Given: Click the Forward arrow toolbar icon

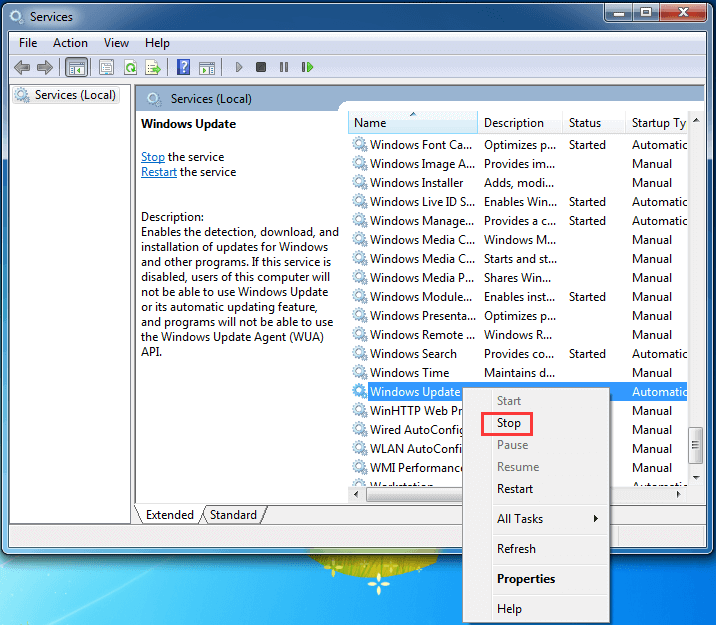Looking at the screenshot, I should click(x=45, y=68).
